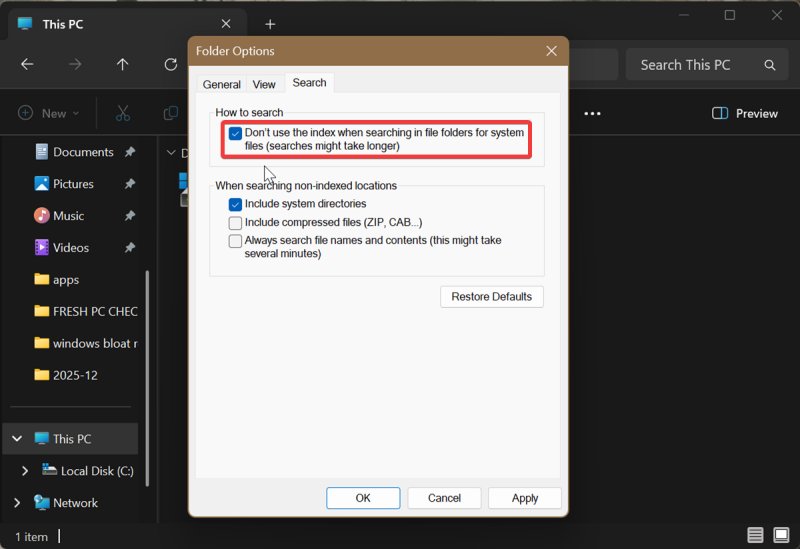This screenshot has height=549, width=800.
Task: Close the Folder Options dialog with X
Action: (x=551, y=51)
